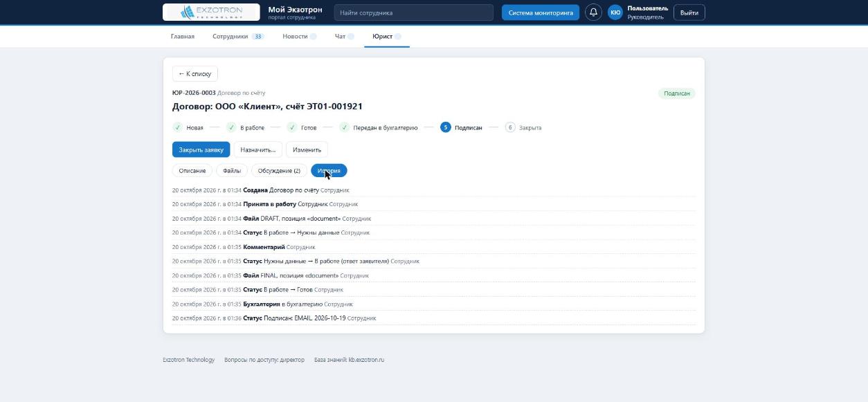Viewport: 868px width, 402px height.
Task: Select history entry Создана Договор по счёту
Action: [434, 190]
